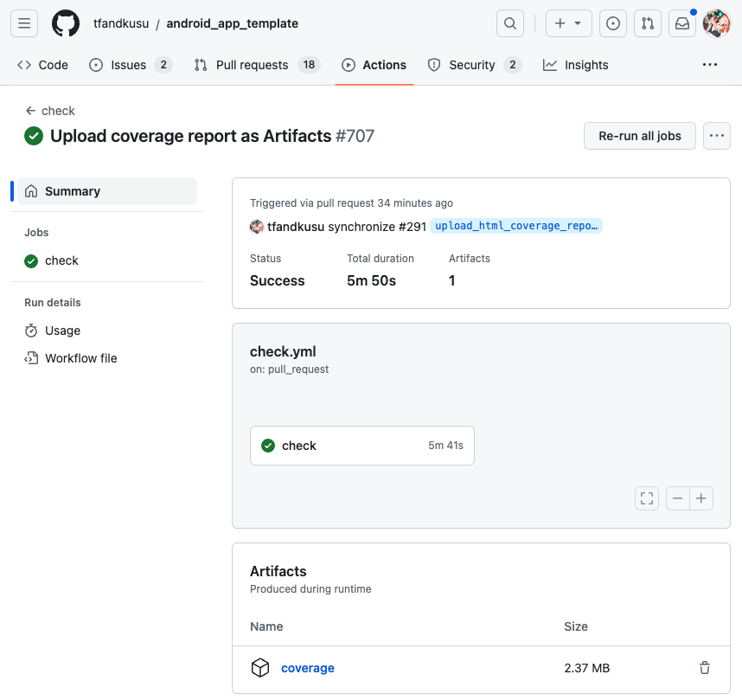The image size is (742, 700).
Task: Open the user avatar menu
Action: tap(716, 23)
